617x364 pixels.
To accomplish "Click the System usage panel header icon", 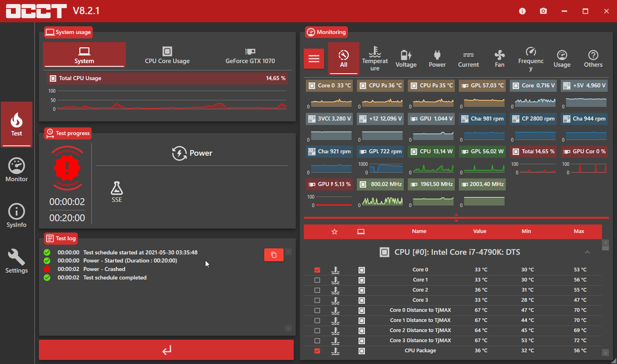I will click(x=50, y=32).
